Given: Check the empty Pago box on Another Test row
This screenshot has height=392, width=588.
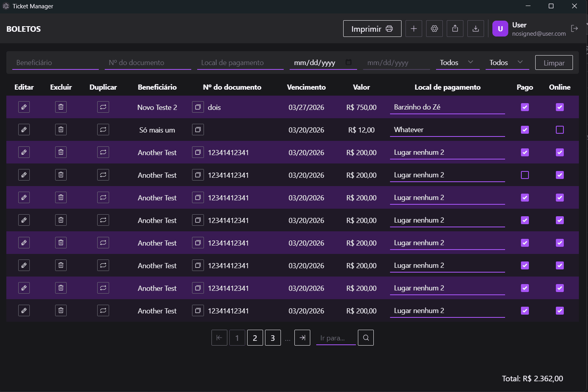Looking at the screenshot, I should pos(525,175).
